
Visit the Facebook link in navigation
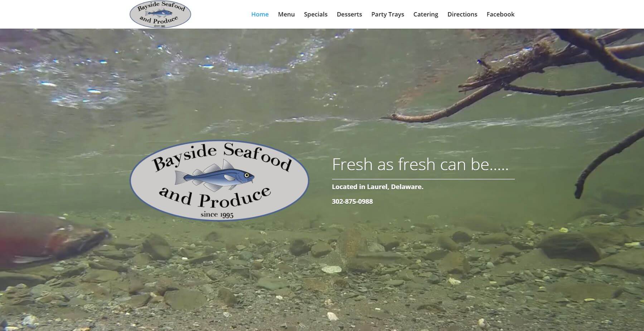tap(500, 14)
